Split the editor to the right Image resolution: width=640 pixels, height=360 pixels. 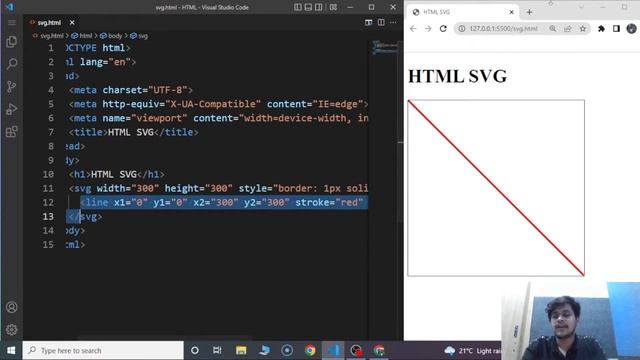(x=381, y=22)
